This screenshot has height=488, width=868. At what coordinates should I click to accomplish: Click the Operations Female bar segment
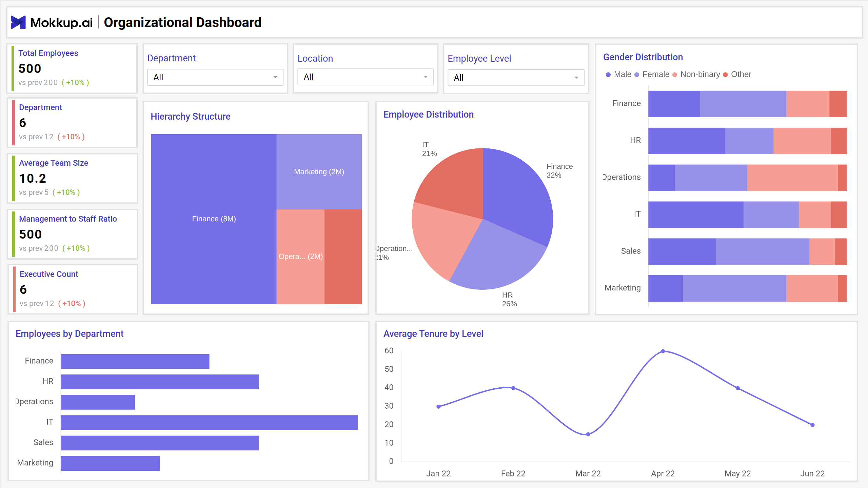tap(711, 178)
